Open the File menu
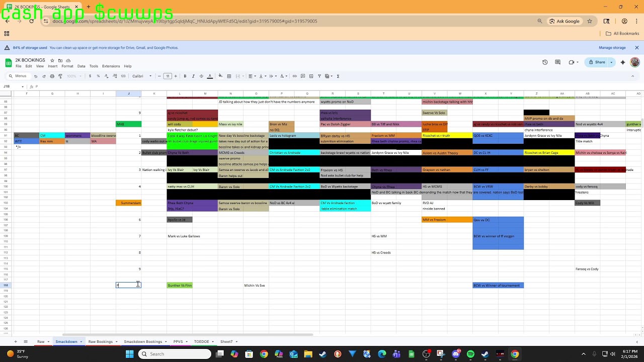The image size is (644, 362). click(x=19, y=66)
